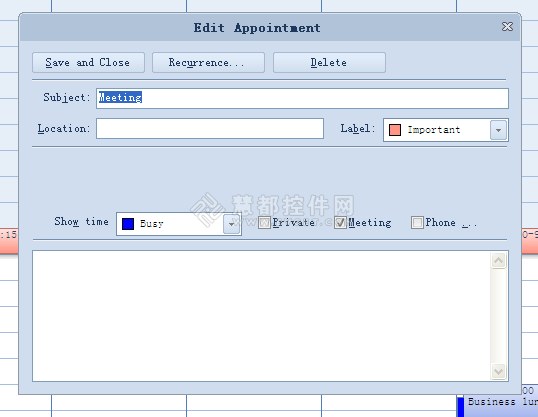Viewport: 538px width, 417px height.
Task: Select the Business lunch appointment
Action: click(x=498, y=406)
